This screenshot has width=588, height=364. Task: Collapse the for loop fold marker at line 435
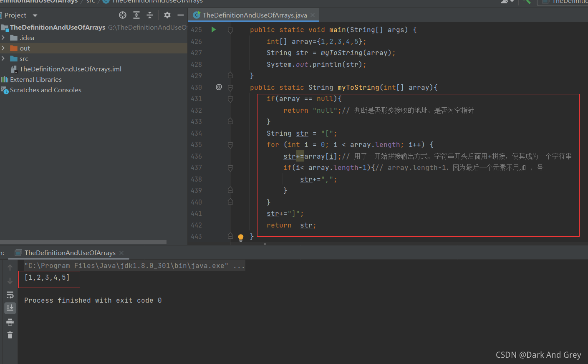[230, 145]
